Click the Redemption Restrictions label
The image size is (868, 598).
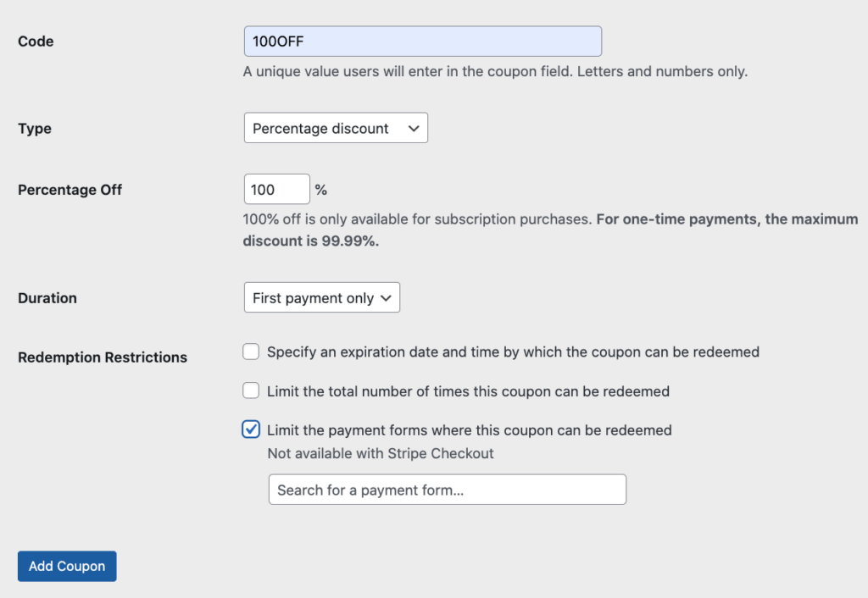tap(103, 357)
